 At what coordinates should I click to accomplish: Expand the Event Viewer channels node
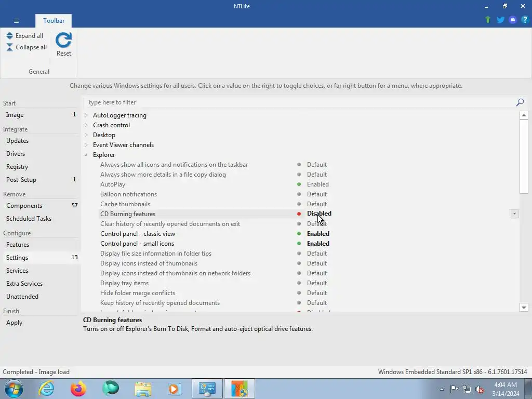(x=86, y=145)
